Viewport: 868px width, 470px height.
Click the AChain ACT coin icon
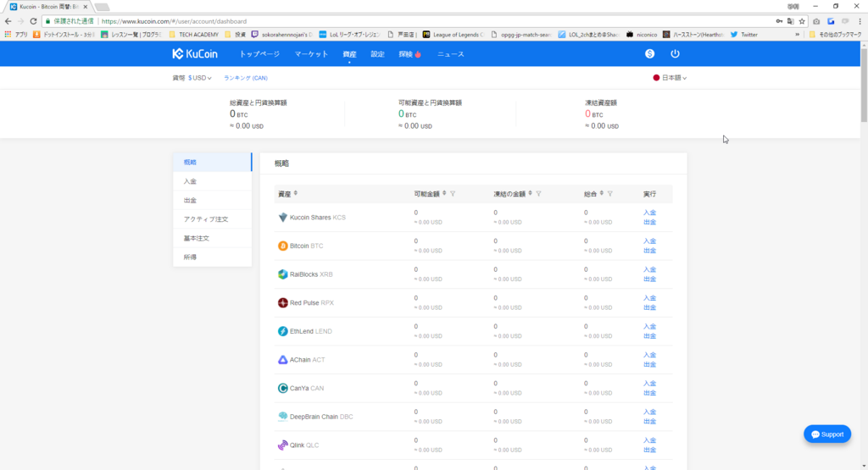point(283,359)
